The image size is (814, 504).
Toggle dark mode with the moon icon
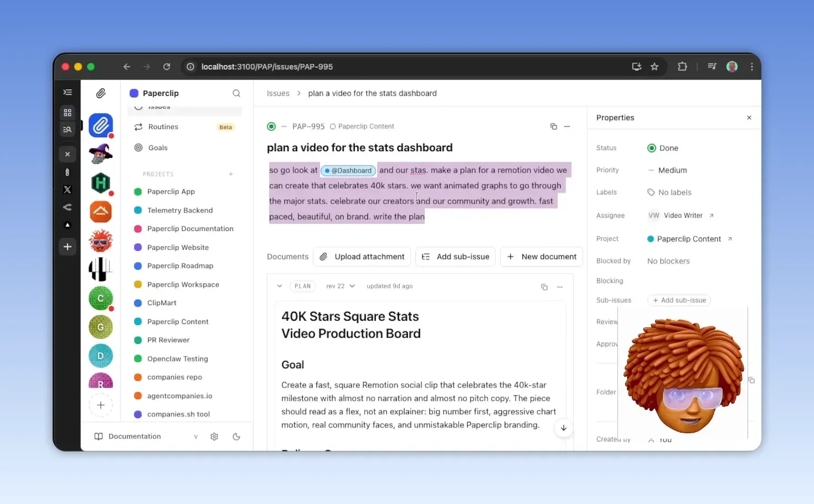point(236,436)
